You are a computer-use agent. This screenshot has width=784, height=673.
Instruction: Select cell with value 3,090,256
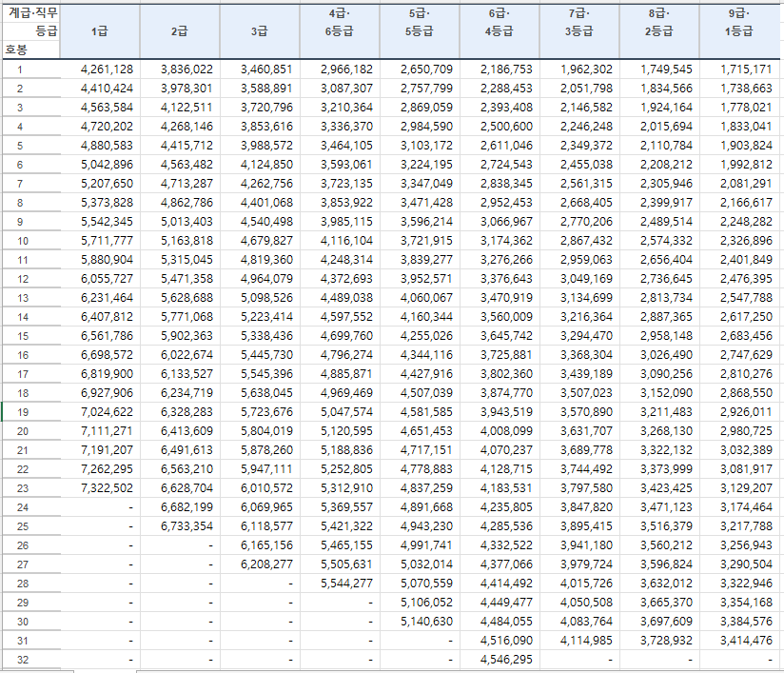coord(660,373)
